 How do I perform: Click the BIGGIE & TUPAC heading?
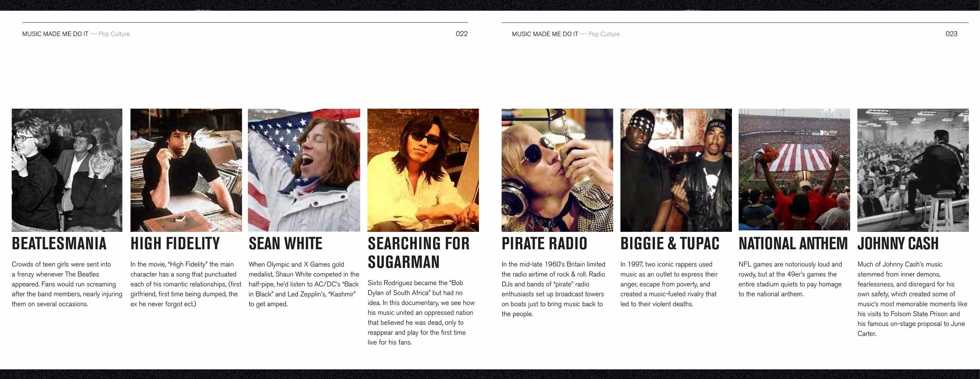pos(670,243)
